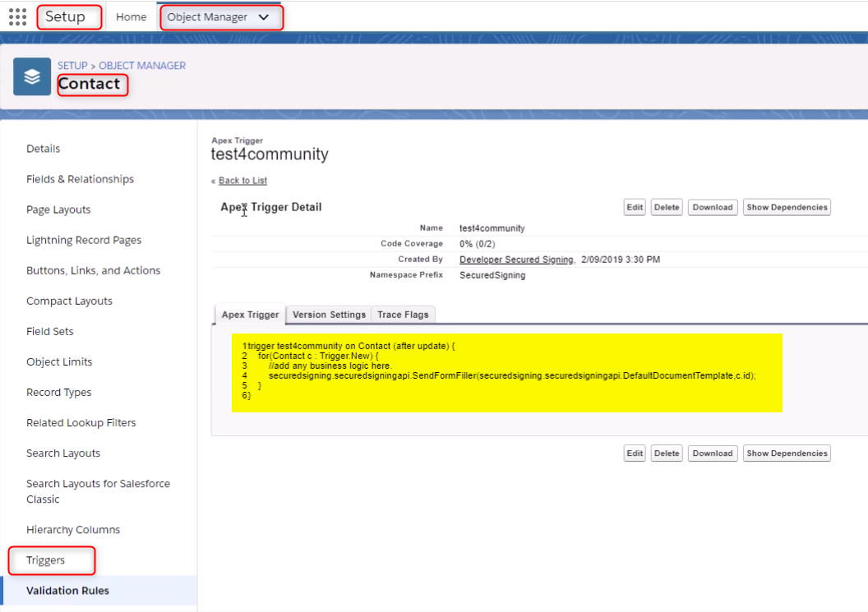The image size is (868, 612).
Task: Open the Developer Secured Signing user link
Action: click(x=516, y=260)
